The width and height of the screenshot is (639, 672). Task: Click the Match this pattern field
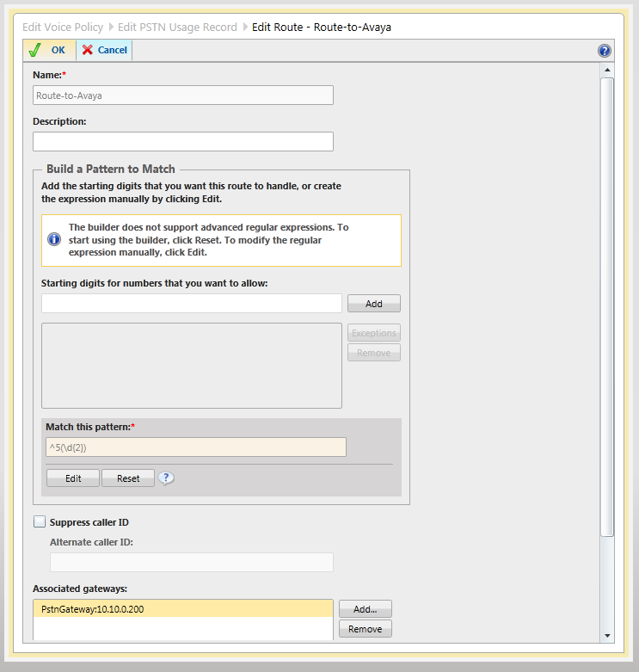[x=196, y=447]
